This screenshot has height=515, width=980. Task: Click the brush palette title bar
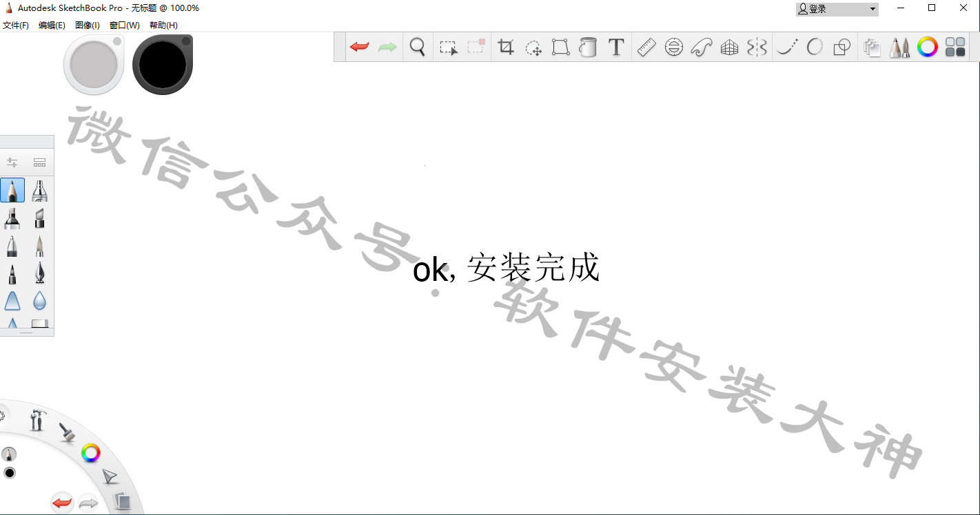26,142
